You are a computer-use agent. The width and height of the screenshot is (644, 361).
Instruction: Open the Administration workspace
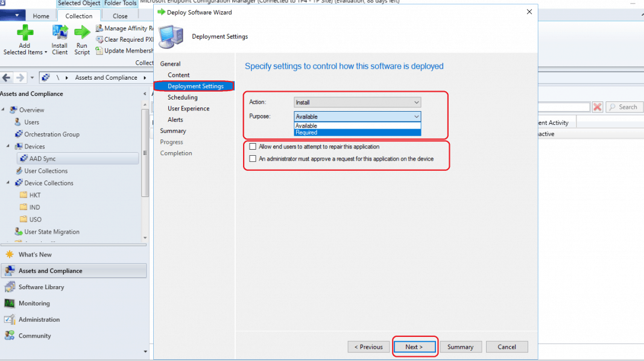point(39,320)
